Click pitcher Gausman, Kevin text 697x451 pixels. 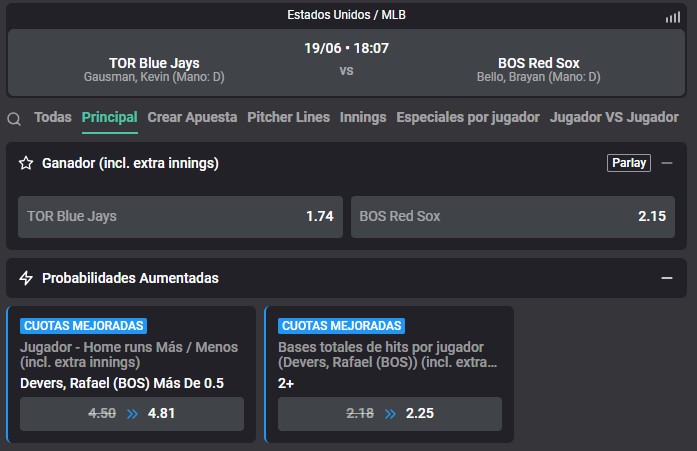tap(154, 77)
